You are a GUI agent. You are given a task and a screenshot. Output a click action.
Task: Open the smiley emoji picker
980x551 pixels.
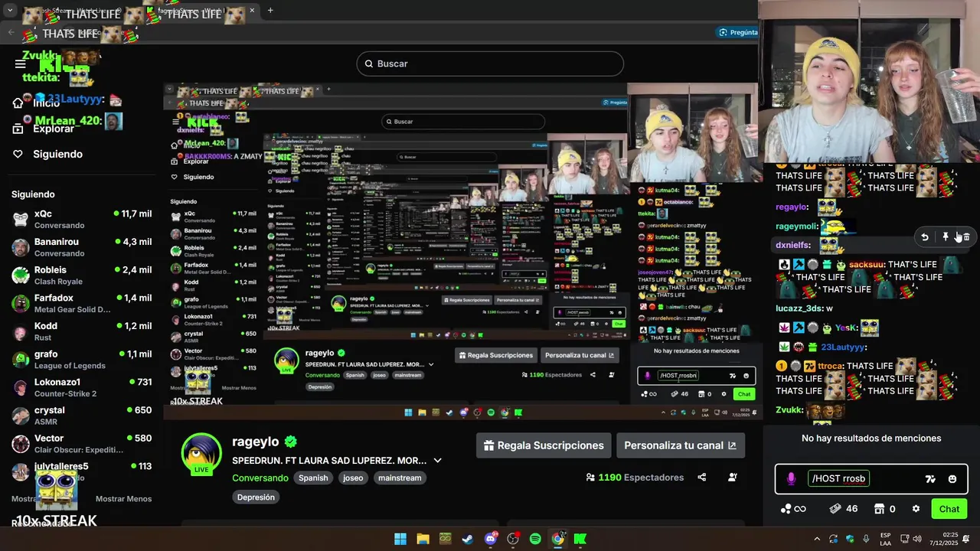coord(952,479)
